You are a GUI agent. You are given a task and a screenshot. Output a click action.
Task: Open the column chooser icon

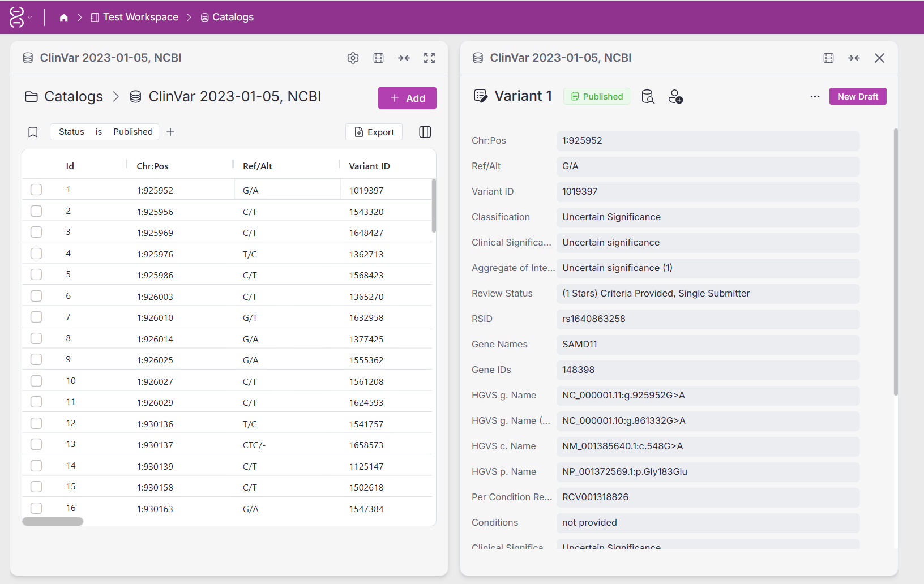pos(425,132)
